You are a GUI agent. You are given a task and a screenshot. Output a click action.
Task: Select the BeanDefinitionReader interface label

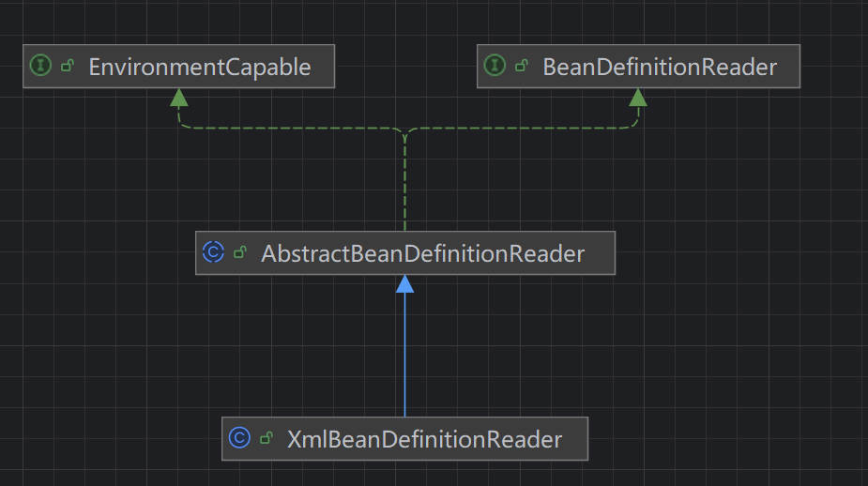(660, 67)
